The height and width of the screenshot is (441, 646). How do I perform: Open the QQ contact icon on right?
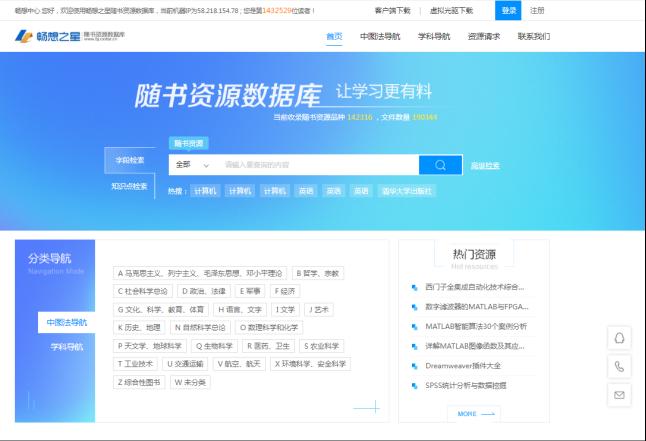pos(619,338)
